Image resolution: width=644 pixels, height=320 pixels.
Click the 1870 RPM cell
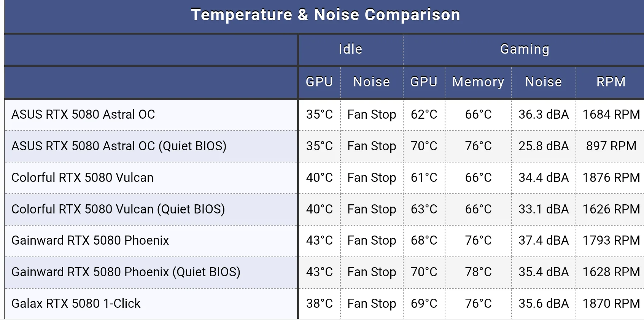point(611,303)
